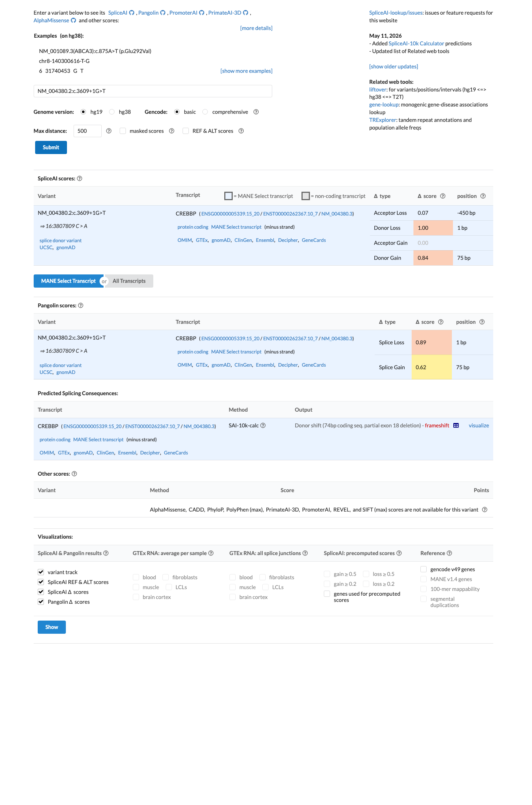Viewport: 532px width, 805px height.
Task: Click the variant input text field
Action: tap(153, 91)
